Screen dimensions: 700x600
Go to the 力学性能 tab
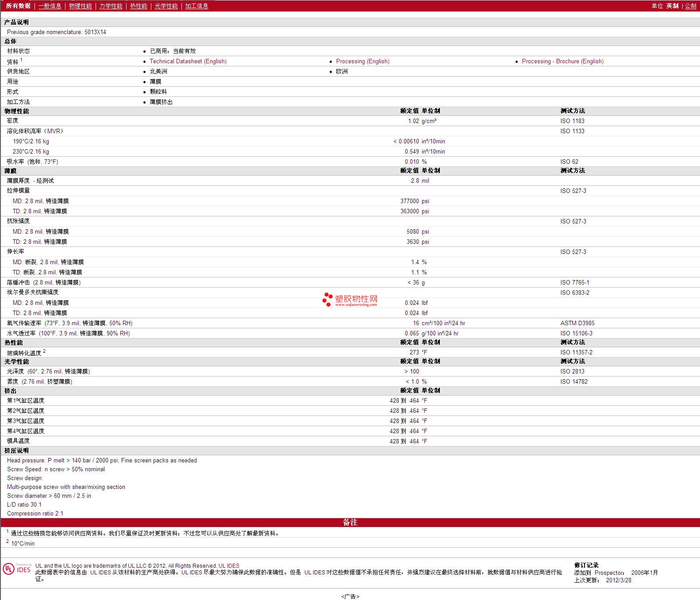[111, 6]
